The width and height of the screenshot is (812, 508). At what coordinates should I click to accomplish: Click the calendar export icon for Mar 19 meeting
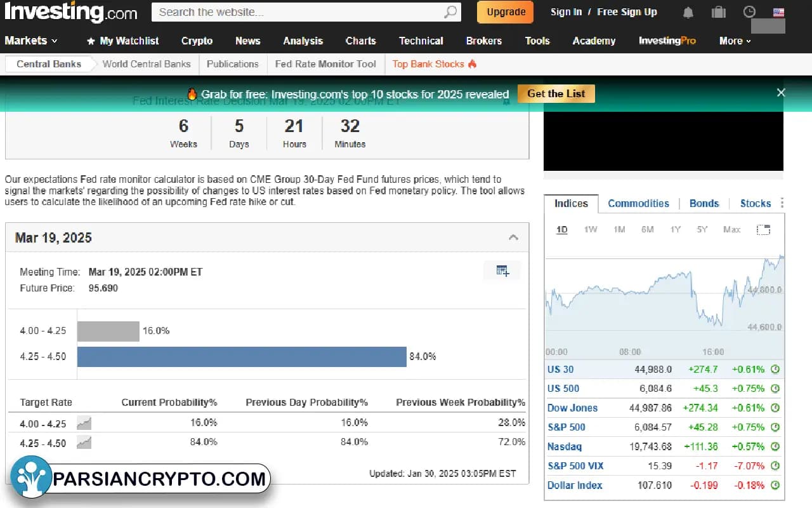click(x=502, y=271)
